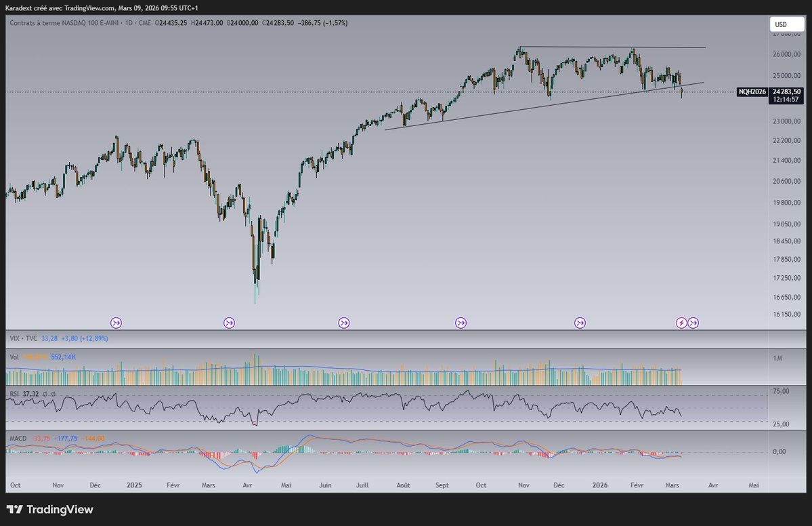Click the Mai label after 2026
812x526 pixels.
tap(754, 485)
